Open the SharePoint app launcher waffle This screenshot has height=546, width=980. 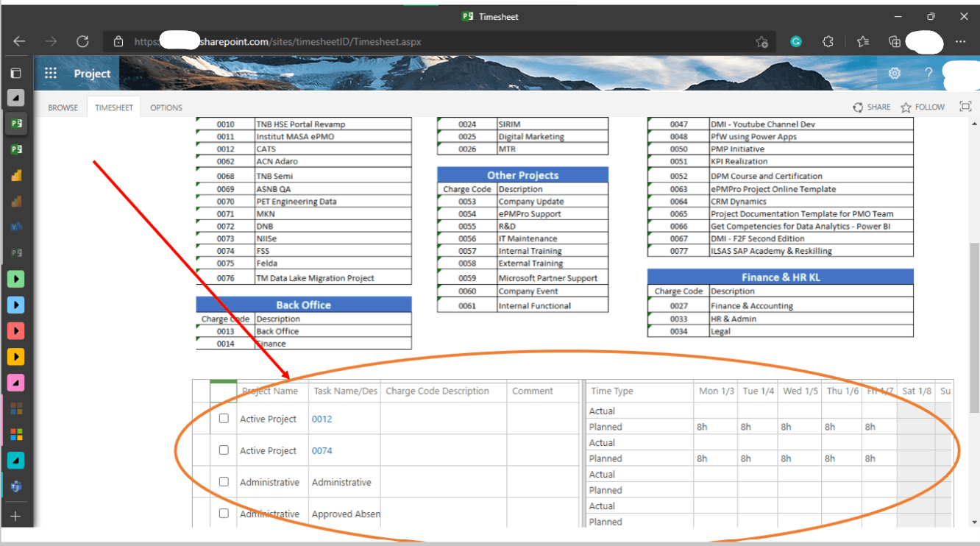pos(51,73)
